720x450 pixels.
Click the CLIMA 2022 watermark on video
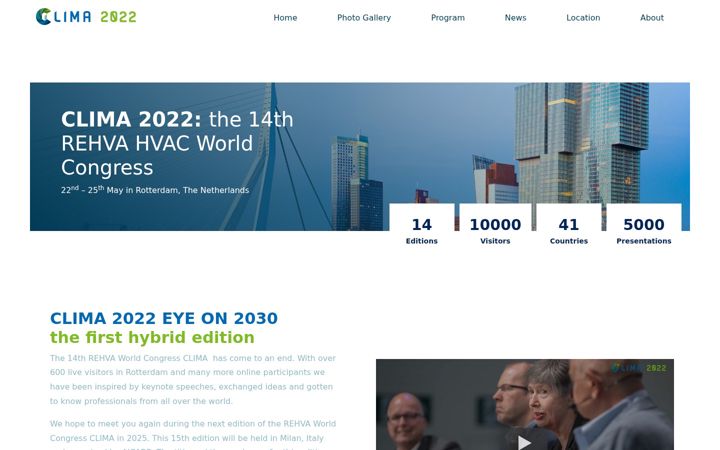[x=639, y=368]
